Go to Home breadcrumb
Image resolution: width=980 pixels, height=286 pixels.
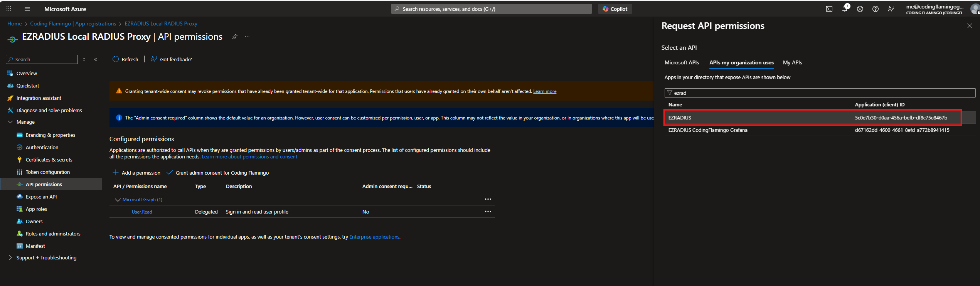[15, 24]
